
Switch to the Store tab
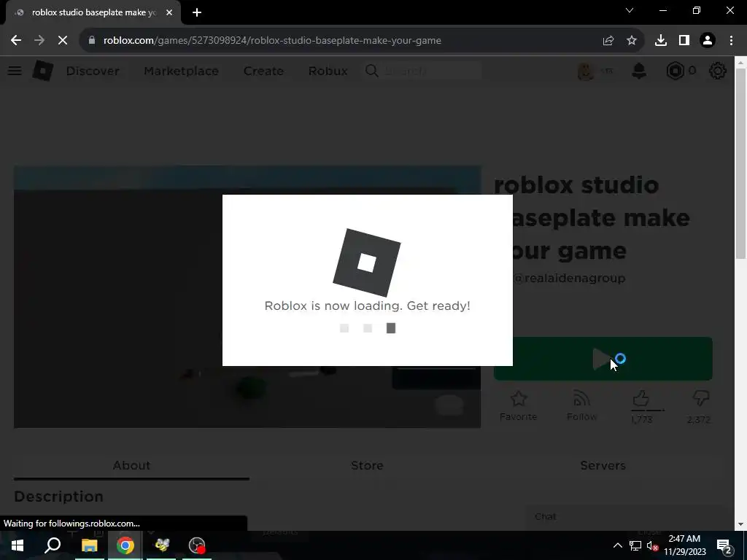point(367,465)
